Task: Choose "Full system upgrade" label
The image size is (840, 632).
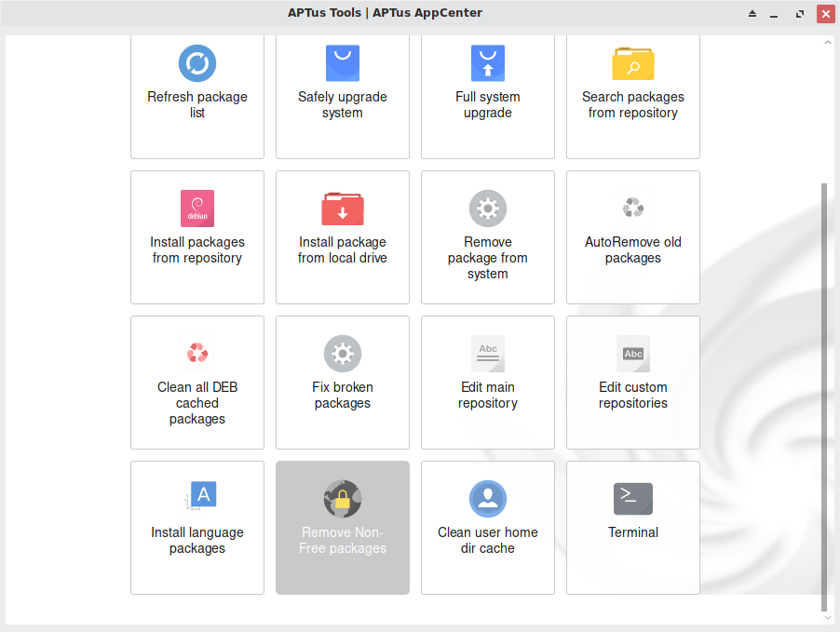Action: pos(487,104)
